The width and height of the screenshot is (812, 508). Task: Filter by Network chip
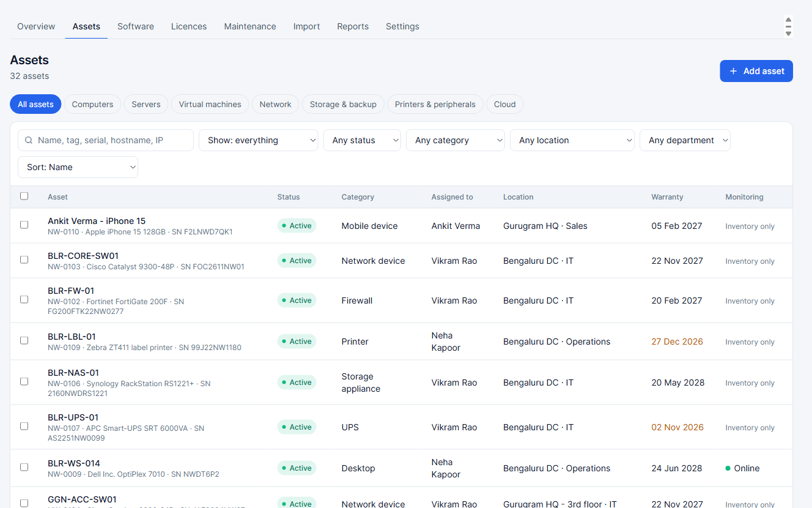coord(276,104)
